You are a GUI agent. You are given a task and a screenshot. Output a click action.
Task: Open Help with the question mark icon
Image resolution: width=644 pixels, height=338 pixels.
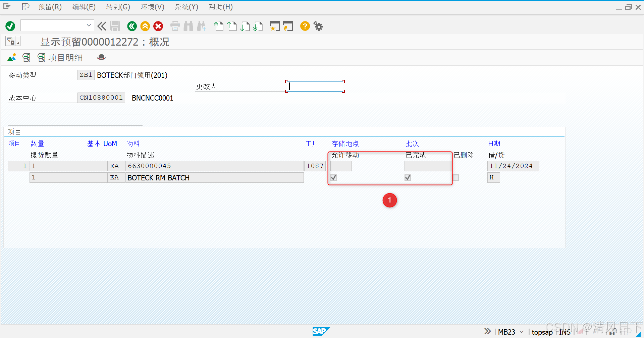305,26
